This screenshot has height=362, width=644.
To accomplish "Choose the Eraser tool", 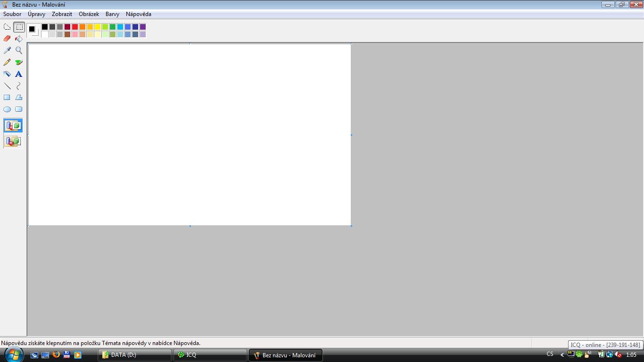I will 7,39.
